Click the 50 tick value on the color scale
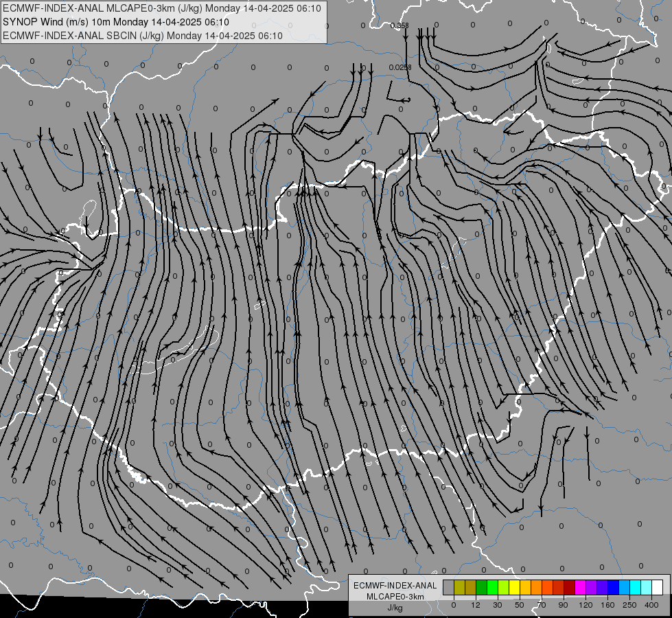Viewport: 672px width, 618px height. (519, 605)
